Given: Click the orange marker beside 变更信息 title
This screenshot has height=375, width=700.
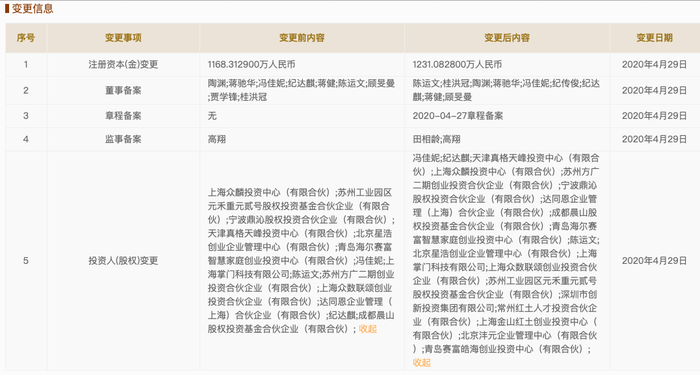Looking at the screenshot, I should pyautogui.click(x=7, y=8).
